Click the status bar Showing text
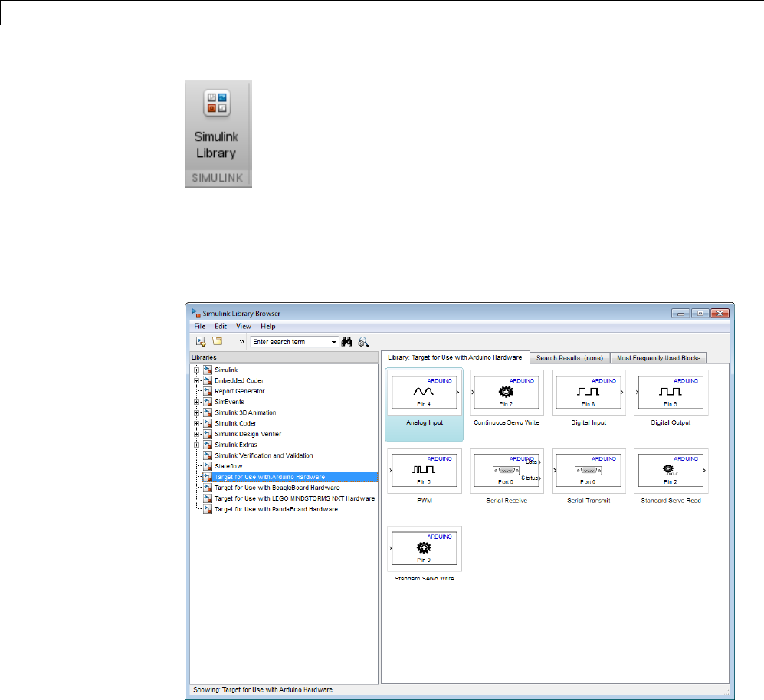 pos(263,690)
